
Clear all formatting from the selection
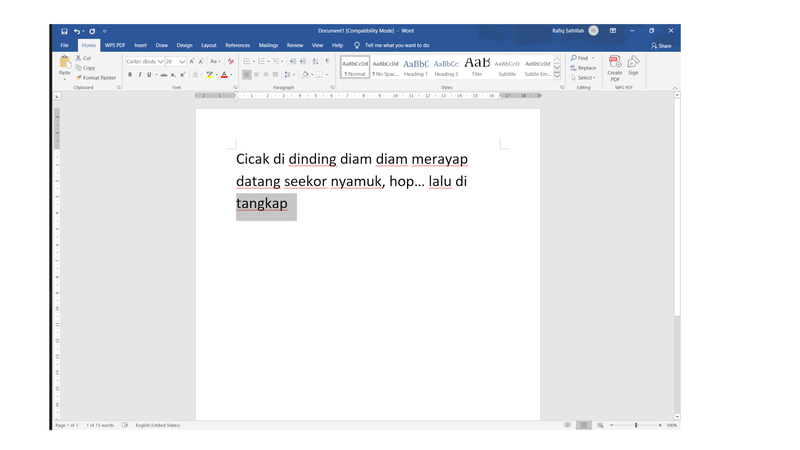(x=231, y=61)
